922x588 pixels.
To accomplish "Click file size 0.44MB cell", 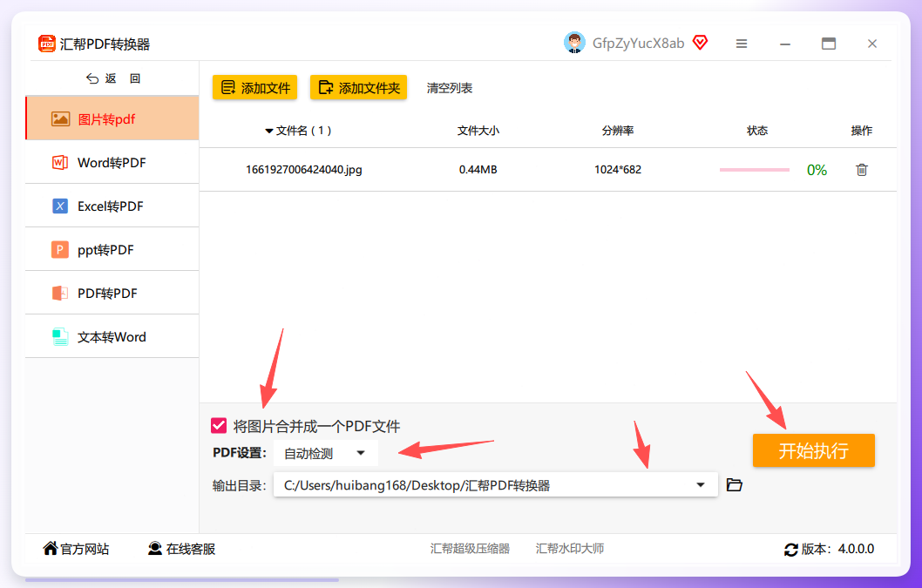I will (x=478, y=170).
